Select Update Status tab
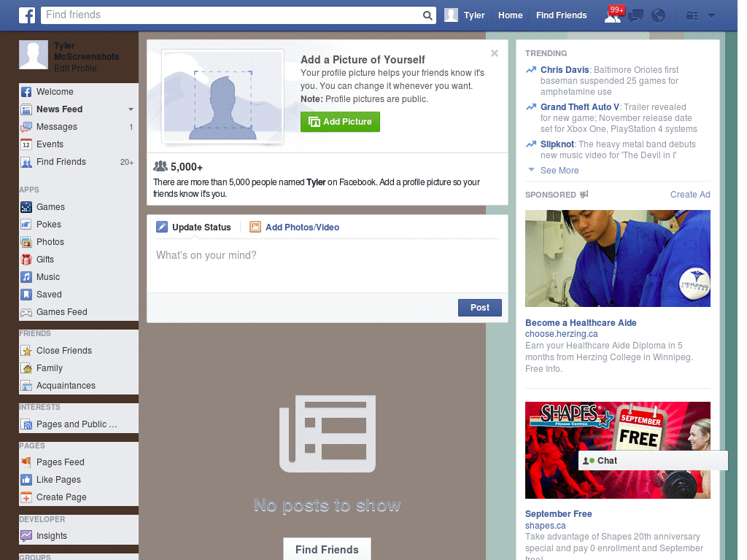The height and width of the screenshot is (560, 747). pos(194,227)
